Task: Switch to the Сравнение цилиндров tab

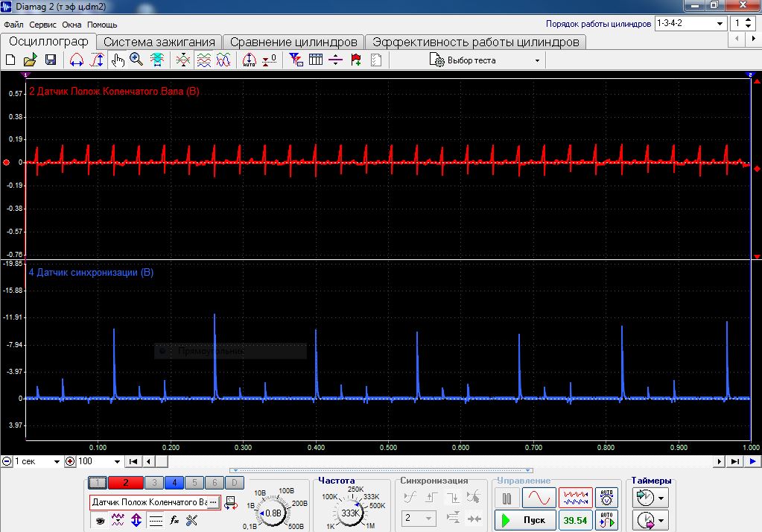Action: (x=293, y=42)
